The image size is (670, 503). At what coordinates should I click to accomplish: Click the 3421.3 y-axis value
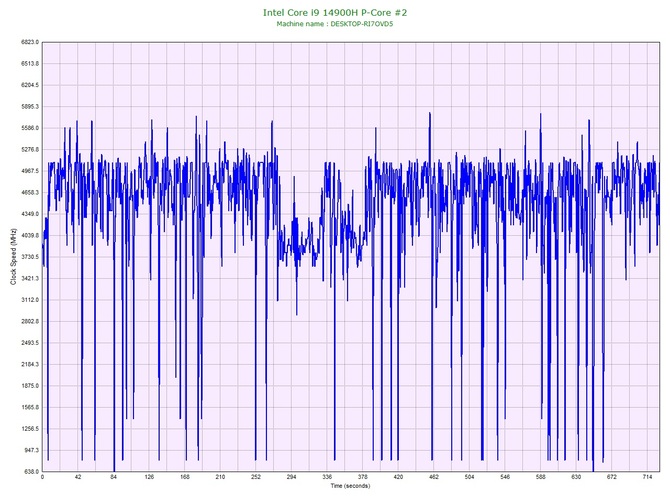[x=30, y=278]
